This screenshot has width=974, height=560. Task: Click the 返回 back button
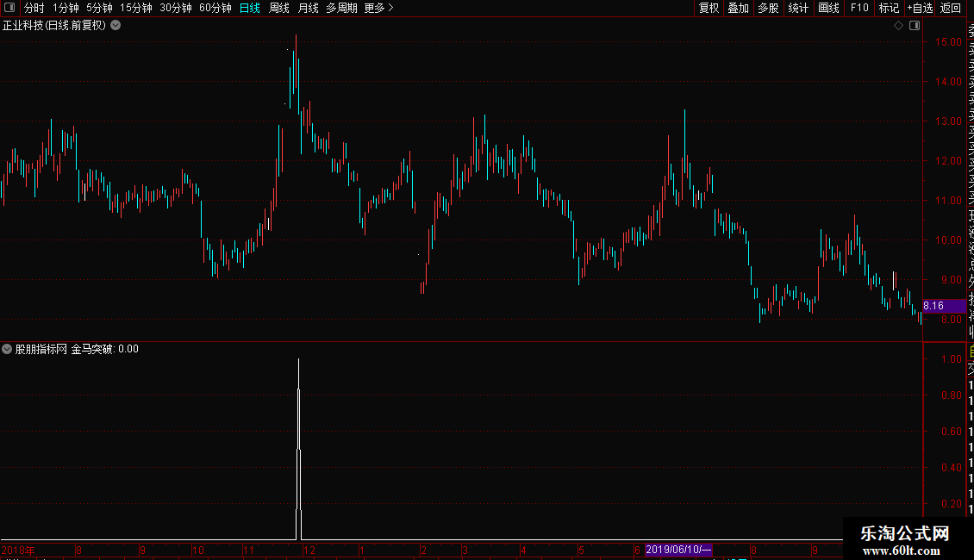tap(951, 8)
